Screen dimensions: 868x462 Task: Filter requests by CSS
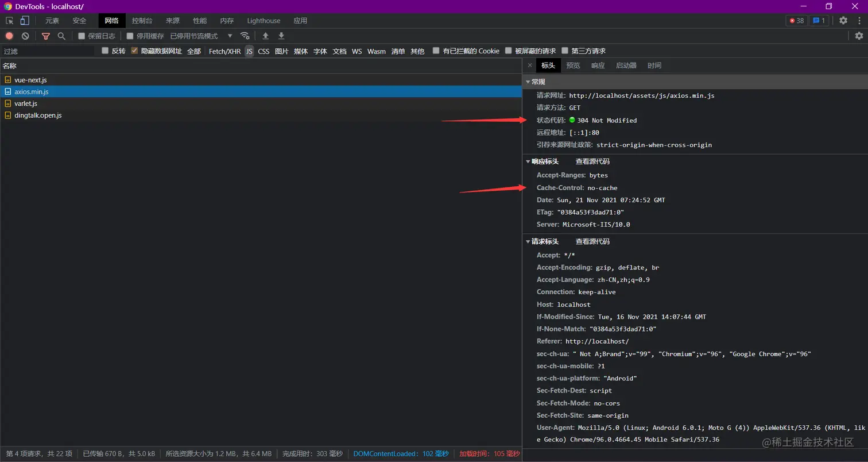tap(263, 51)
